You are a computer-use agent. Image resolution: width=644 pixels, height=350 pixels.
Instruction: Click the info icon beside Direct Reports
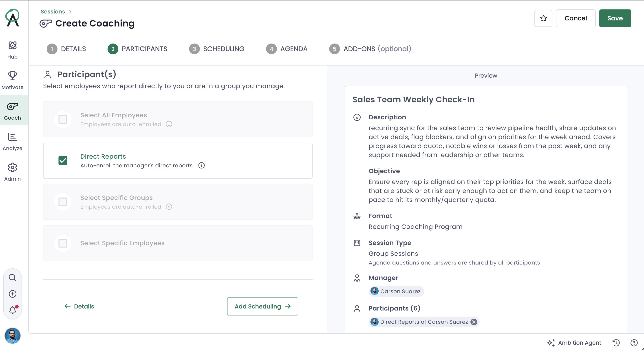(x=201, y=165)
